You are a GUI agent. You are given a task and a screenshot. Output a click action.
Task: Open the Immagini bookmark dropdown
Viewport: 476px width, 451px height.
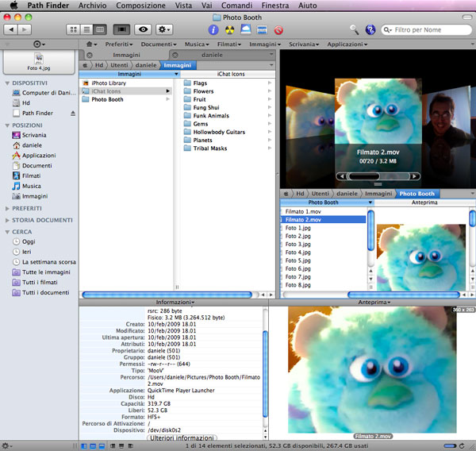coord(265,44)
